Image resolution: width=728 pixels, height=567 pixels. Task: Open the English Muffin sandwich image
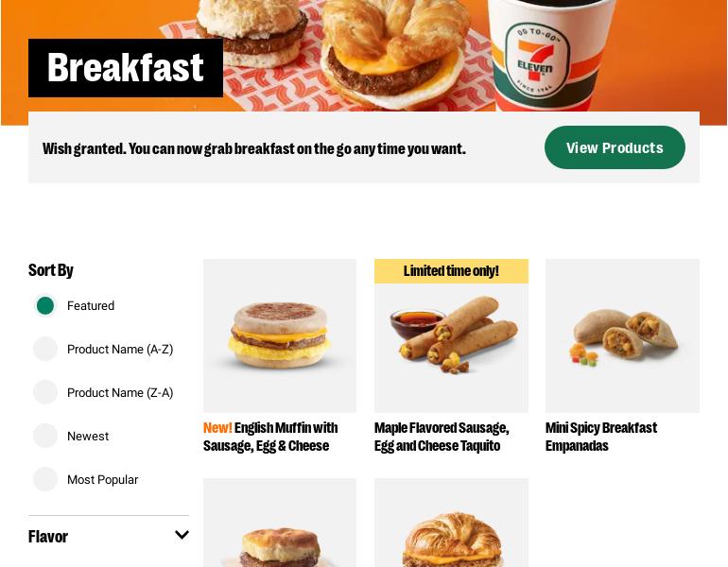[x=280, y=335]
